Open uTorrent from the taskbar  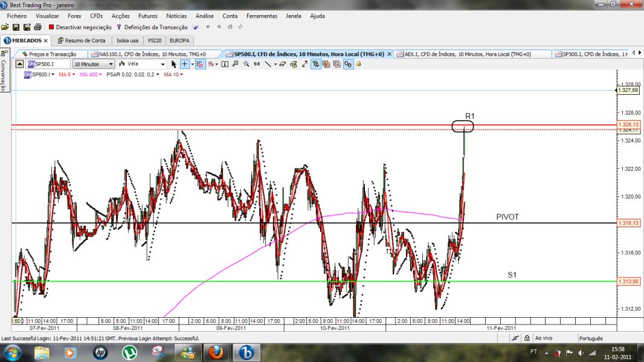pyautogui.click(x=129, y=353)
